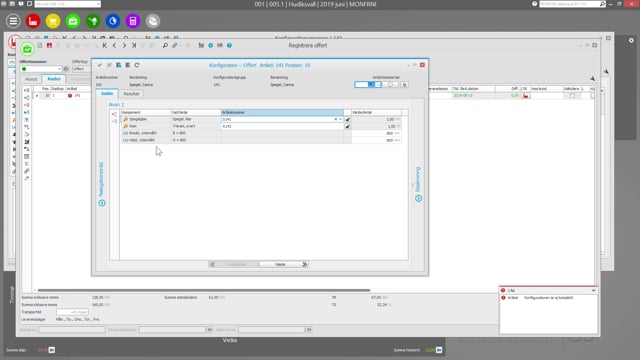Open the dropdown in Artikelnummer cell S141

340,120
